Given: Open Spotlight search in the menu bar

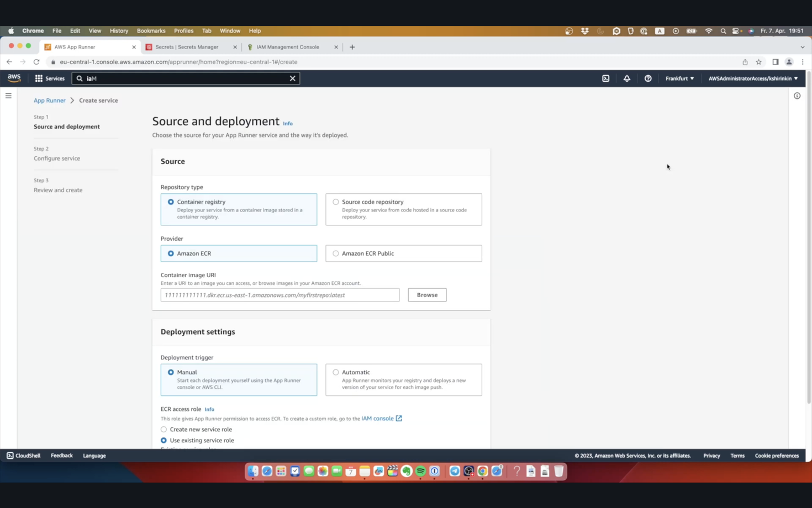Looking at the screenshot, I should 723,31.
